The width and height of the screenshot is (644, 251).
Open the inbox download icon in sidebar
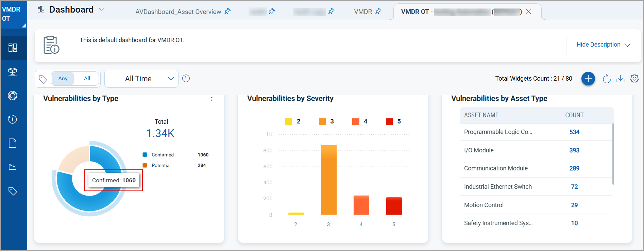(13, 167)
